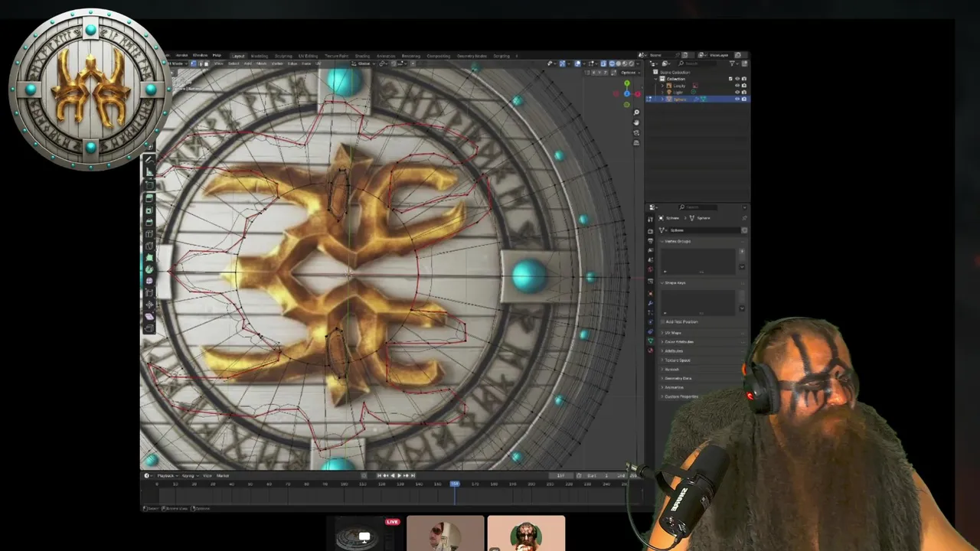Screen dimensions: 980x551
Task: Open the Window menu
Action: (x=200, y=56)
